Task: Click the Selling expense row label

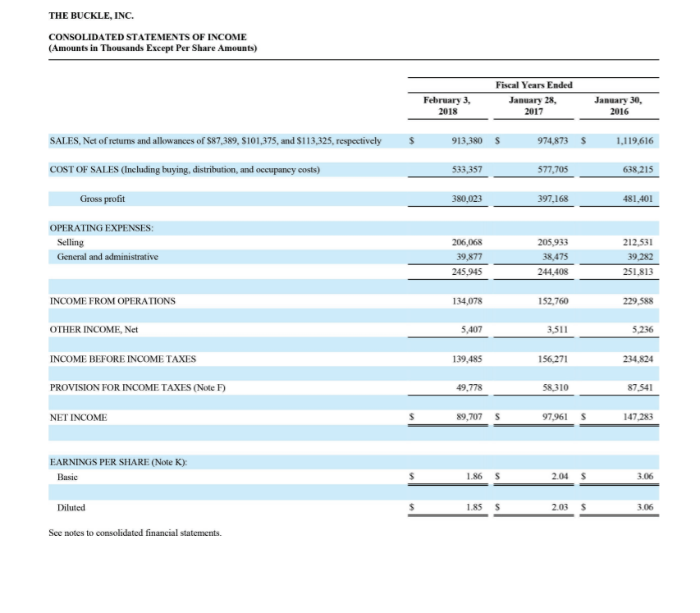Action: click(x=71, y=242)
